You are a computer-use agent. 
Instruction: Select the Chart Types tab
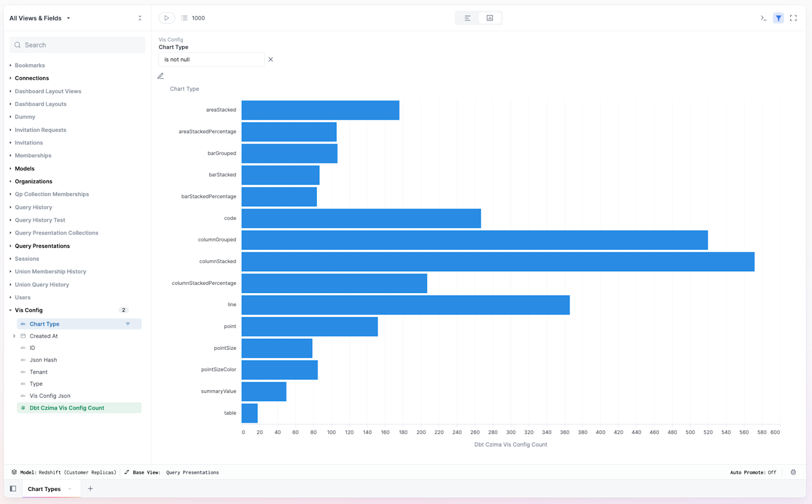click(43, 488)
